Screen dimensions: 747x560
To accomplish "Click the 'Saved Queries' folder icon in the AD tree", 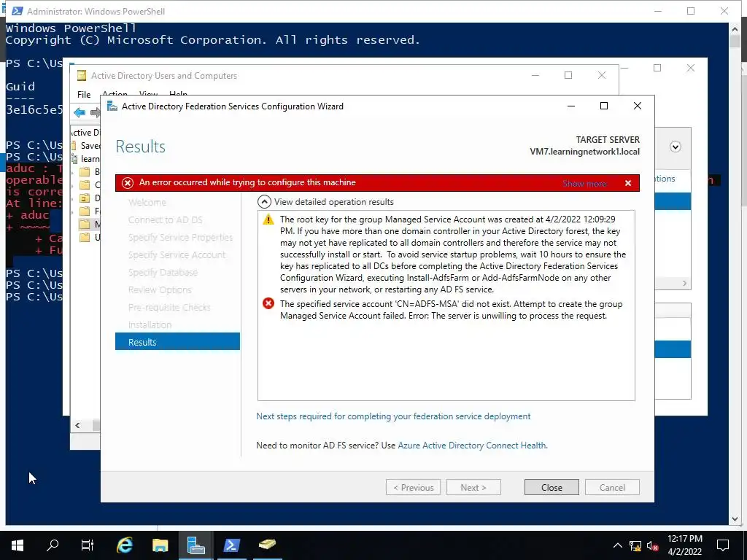I will (x=74, y=145).
